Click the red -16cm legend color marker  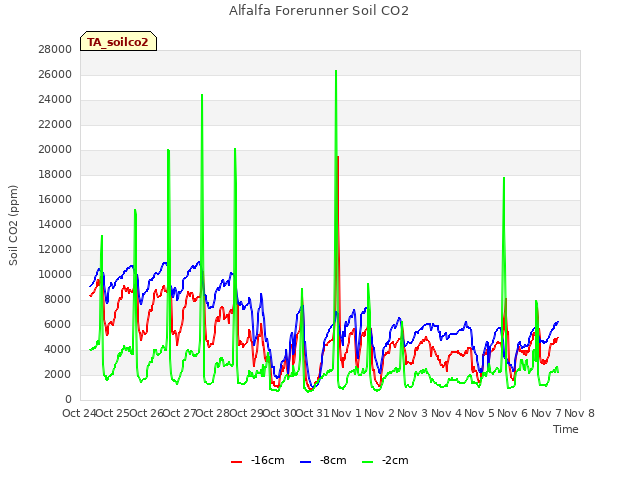(236, 462)
